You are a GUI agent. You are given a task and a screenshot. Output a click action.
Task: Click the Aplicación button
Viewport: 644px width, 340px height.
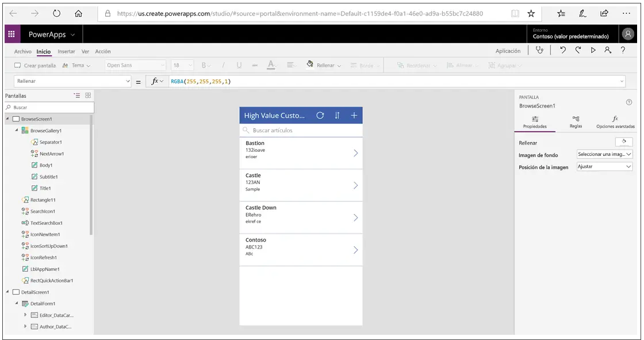[508, 51]
